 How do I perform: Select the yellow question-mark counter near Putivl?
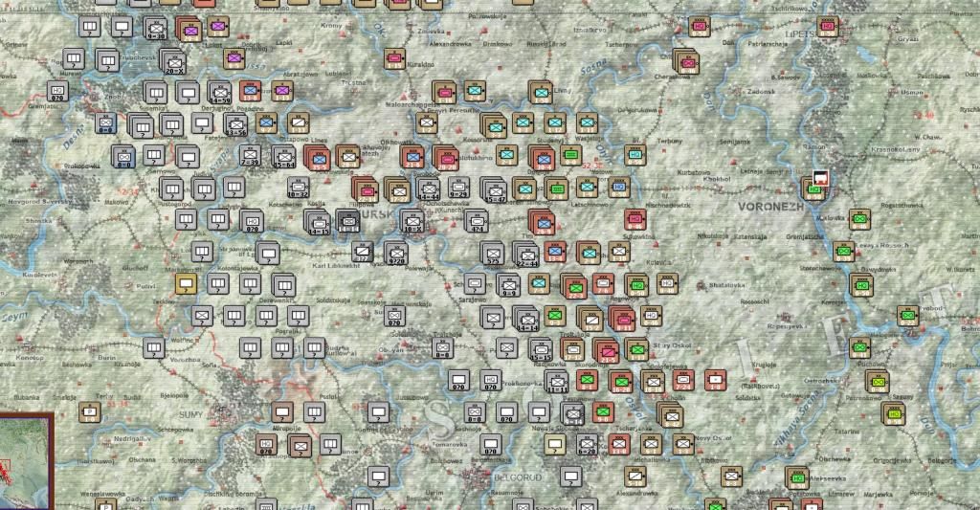186,284
